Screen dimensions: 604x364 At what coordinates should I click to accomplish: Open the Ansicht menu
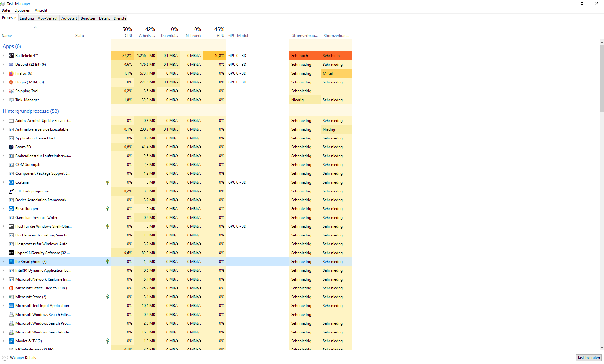tap(41, 10)
